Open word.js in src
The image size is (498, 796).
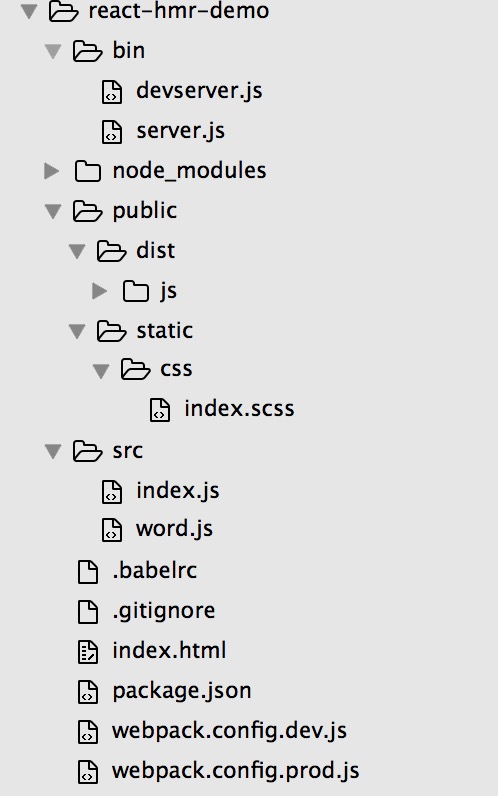[x=174, y=529]
